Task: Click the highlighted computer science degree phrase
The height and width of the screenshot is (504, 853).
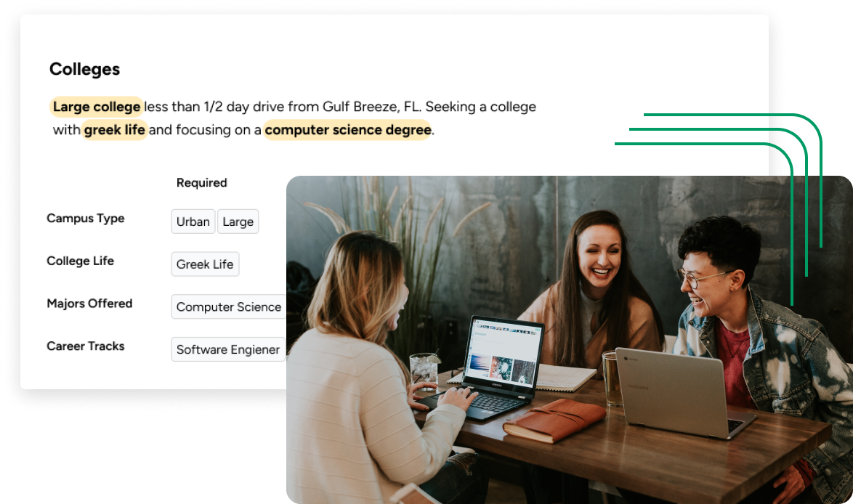Action: click(347, 130)
